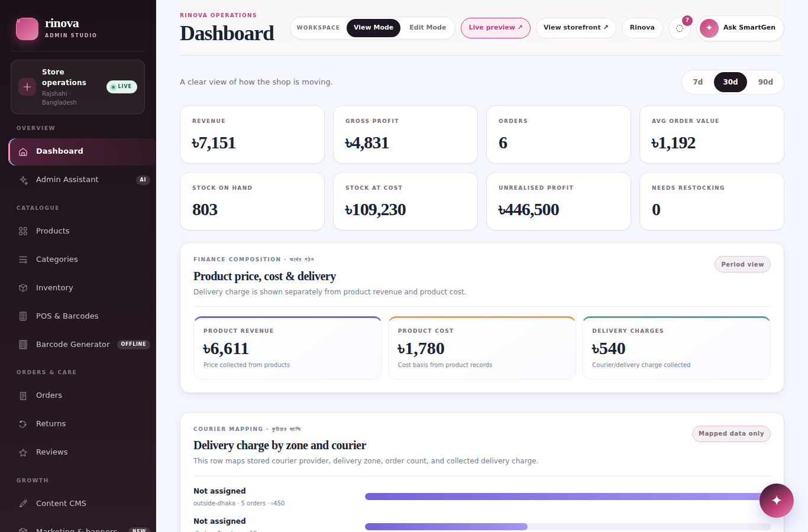This screenshot has width=808, height=532.
Task: Click the Delivery Charges ৳540 tile
Action: click(677, 348)
